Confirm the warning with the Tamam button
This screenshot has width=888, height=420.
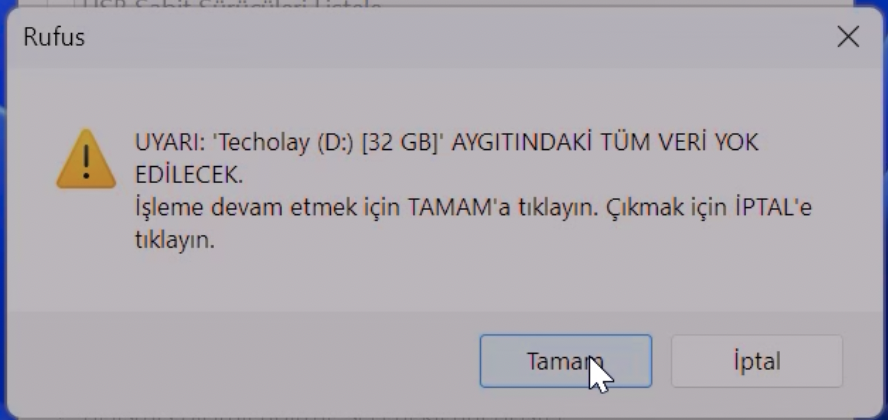pyautogui.click(x=566, y=361)
